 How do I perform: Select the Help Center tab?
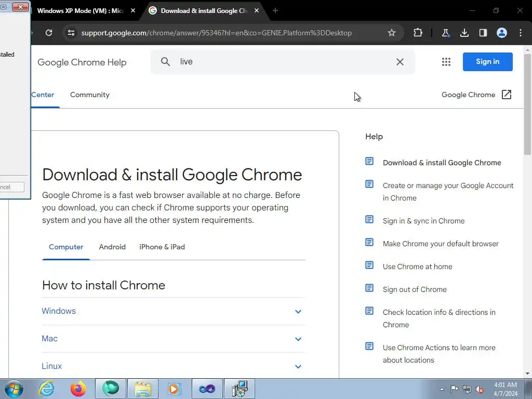tap(43, 95)
